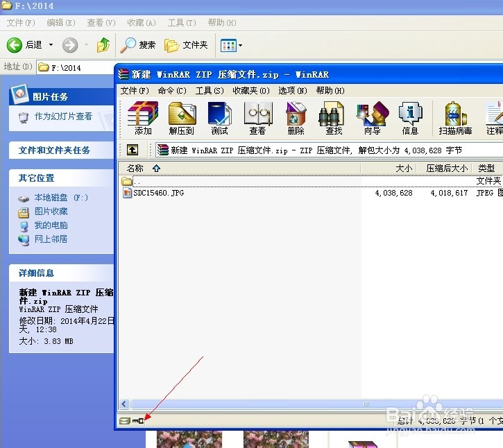503x448 pixels.
Task: Open My Computer (我的电脑) link
Action: (x=51, y=225)
